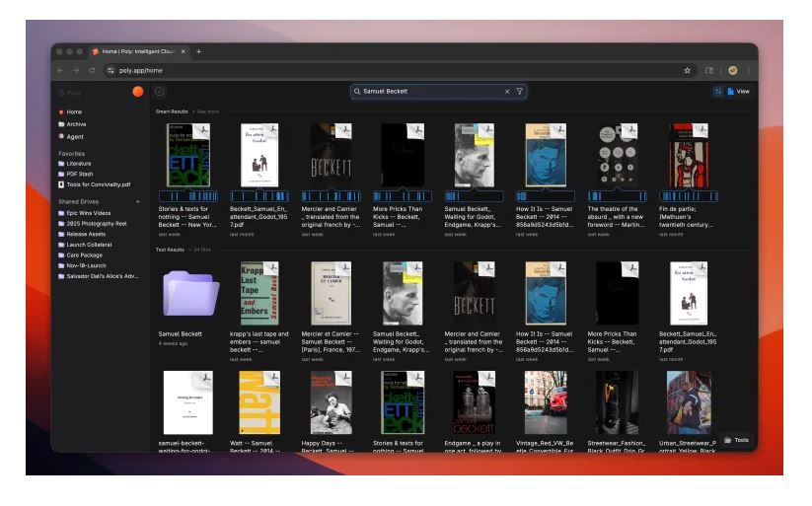812x506 pixels.
Task: Clear the Samuel Beckett search text
Action: 507,91
